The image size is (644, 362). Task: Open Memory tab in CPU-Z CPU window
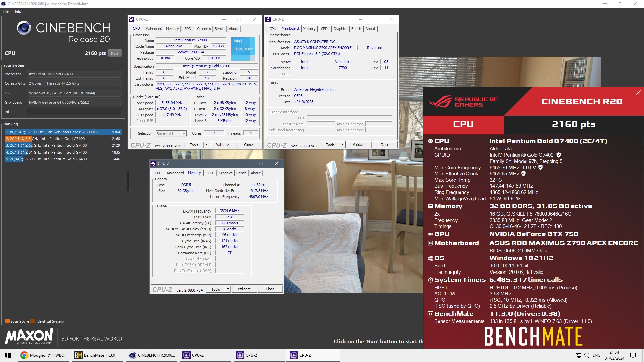[172, 29]
